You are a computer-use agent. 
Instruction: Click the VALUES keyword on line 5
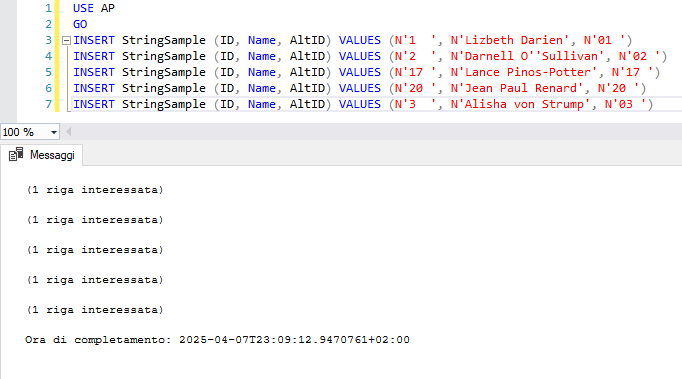click(360, 72)
